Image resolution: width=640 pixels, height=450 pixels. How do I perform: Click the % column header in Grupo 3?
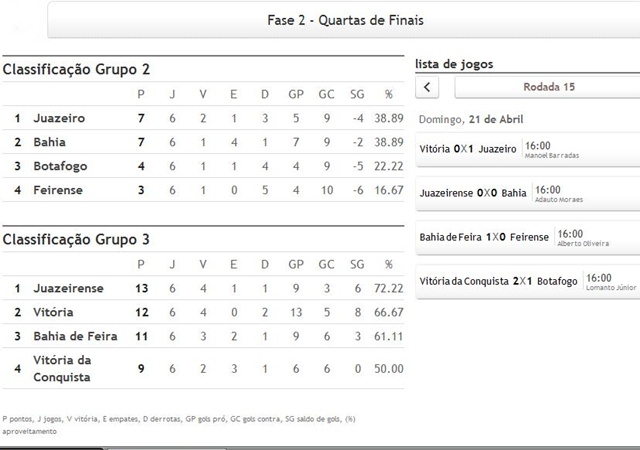coord(388,264)
